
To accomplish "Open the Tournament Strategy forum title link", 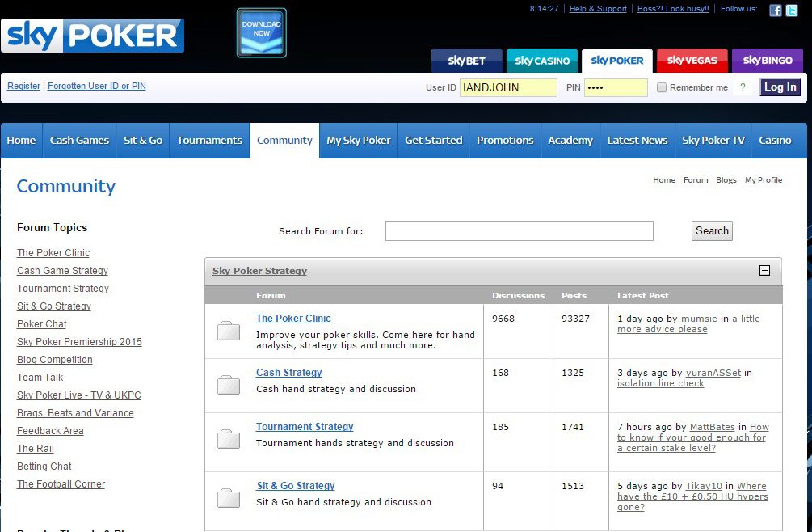I will point(305,426).
